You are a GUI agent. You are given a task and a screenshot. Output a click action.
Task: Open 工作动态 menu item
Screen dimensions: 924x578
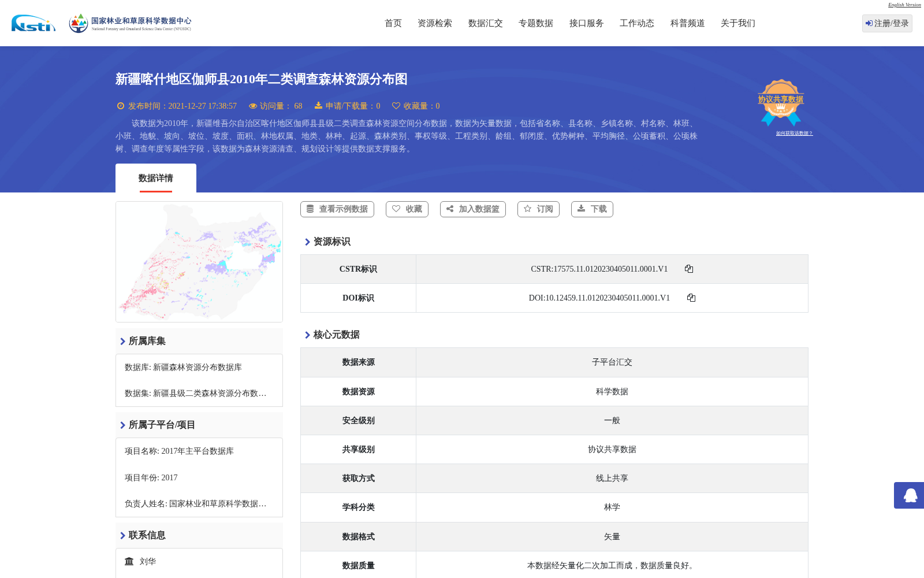point(637,23)
